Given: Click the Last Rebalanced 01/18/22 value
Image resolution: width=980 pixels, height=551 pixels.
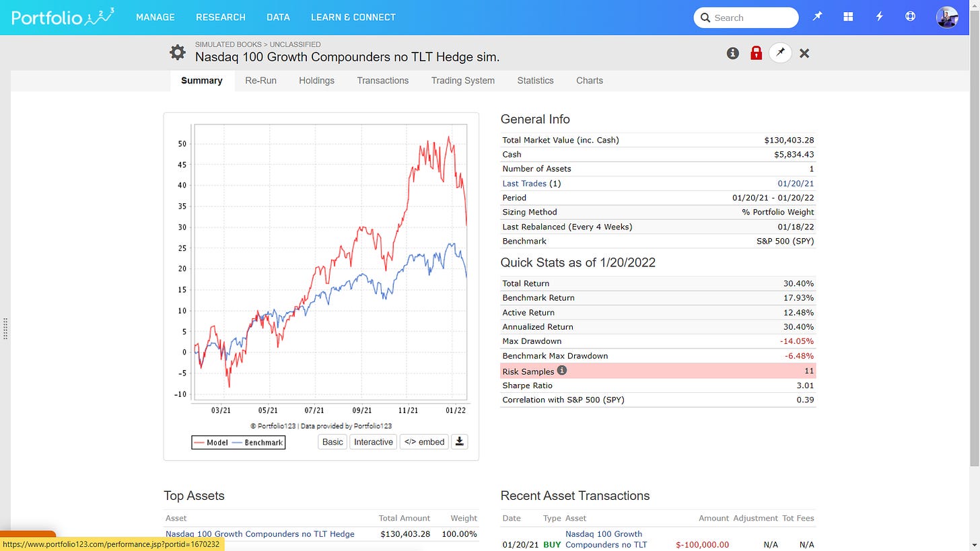Looking at the screenshot, I should click(x=796, y=227).
